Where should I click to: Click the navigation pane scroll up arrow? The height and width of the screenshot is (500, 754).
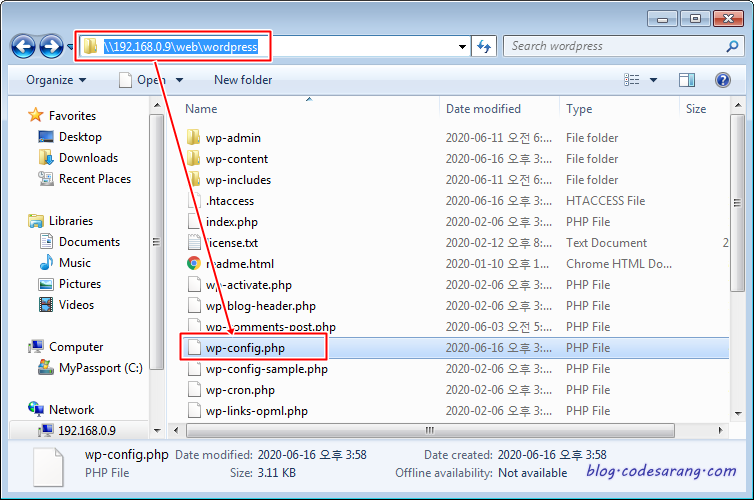157,105
